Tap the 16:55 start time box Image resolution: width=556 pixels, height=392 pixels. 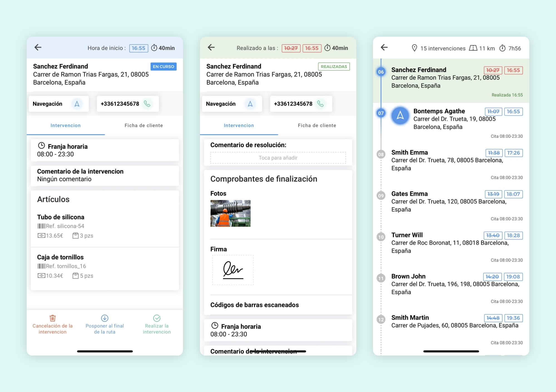139,48
